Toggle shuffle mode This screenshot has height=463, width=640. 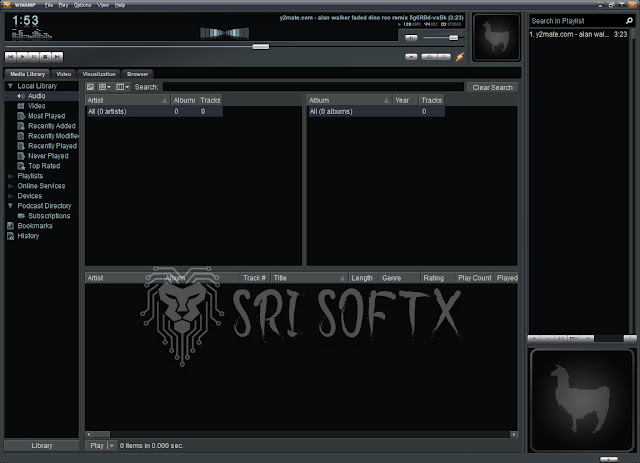coord(429,57)
